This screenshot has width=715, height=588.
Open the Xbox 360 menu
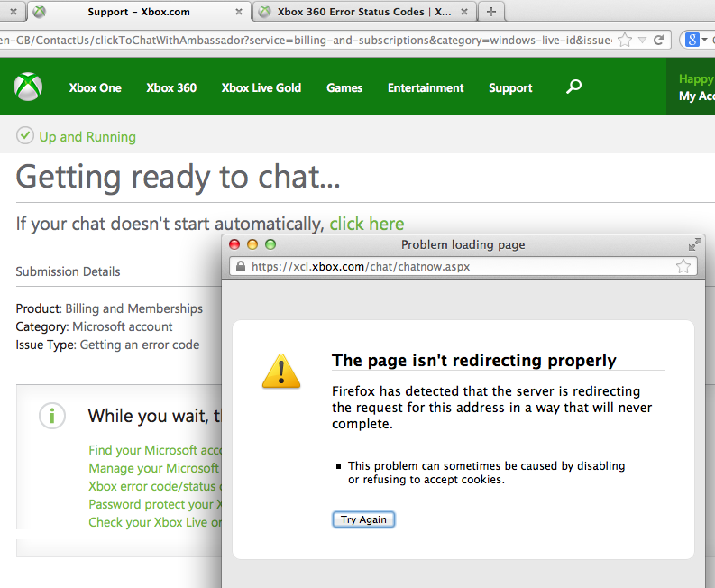click(x=171, y=87)
